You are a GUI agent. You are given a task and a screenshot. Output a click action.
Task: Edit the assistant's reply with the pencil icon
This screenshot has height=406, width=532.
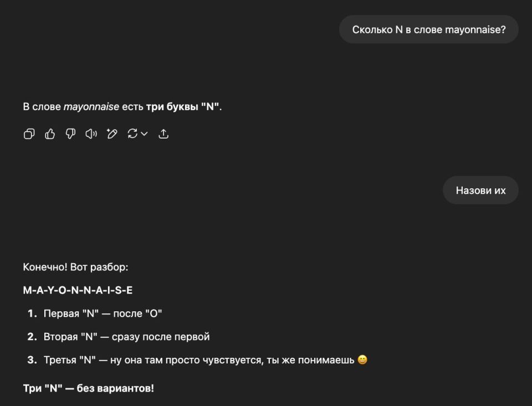pyautogui.click(x=111, y=133)
